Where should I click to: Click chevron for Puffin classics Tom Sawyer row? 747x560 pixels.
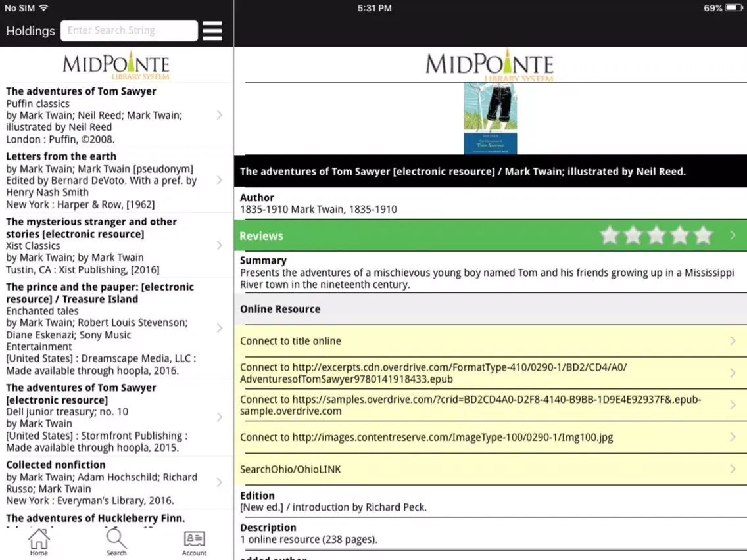(x=220, y=115)
